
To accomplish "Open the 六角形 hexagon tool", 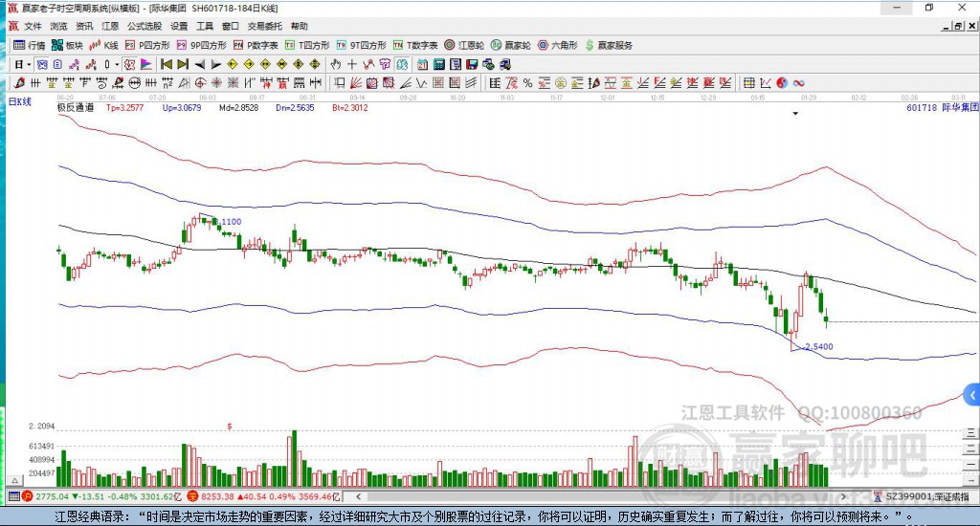I will [557, 45].
